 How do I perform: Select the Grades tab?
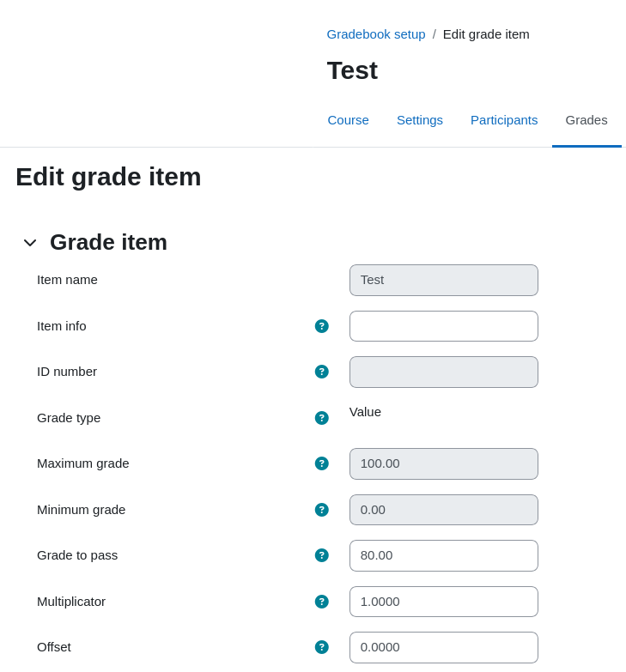pos(586,120)
